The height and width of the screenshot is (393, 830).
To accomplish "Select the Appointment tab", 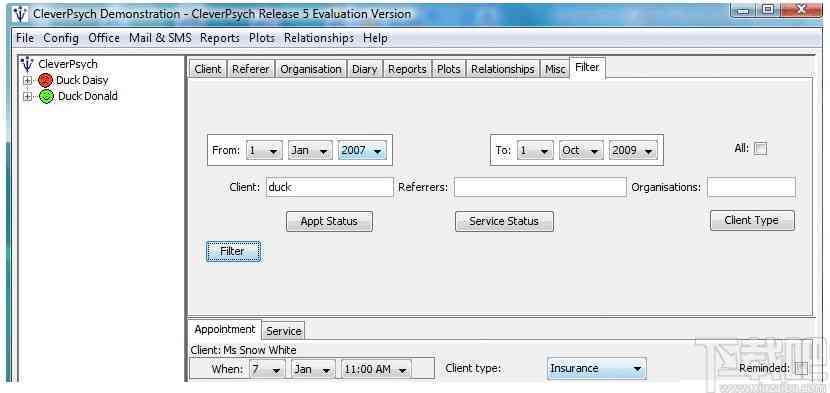I will (224, 329).
